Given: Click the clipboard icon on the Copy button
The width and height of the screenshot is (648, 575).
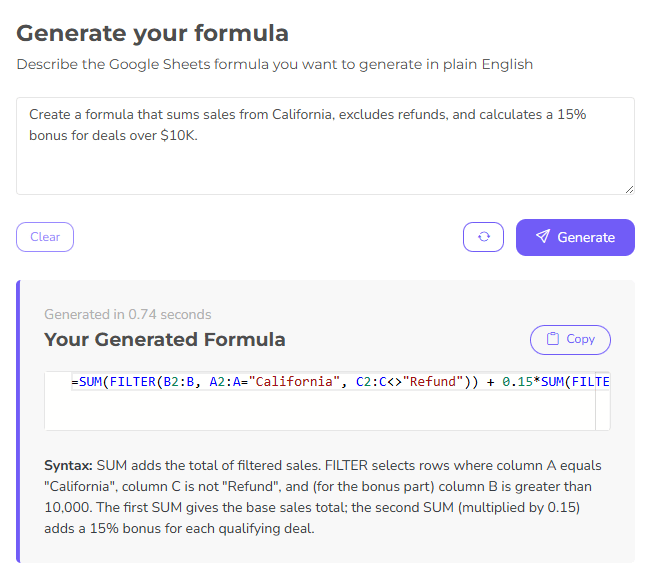Looking at the screenshot, I should coord(553,339).
